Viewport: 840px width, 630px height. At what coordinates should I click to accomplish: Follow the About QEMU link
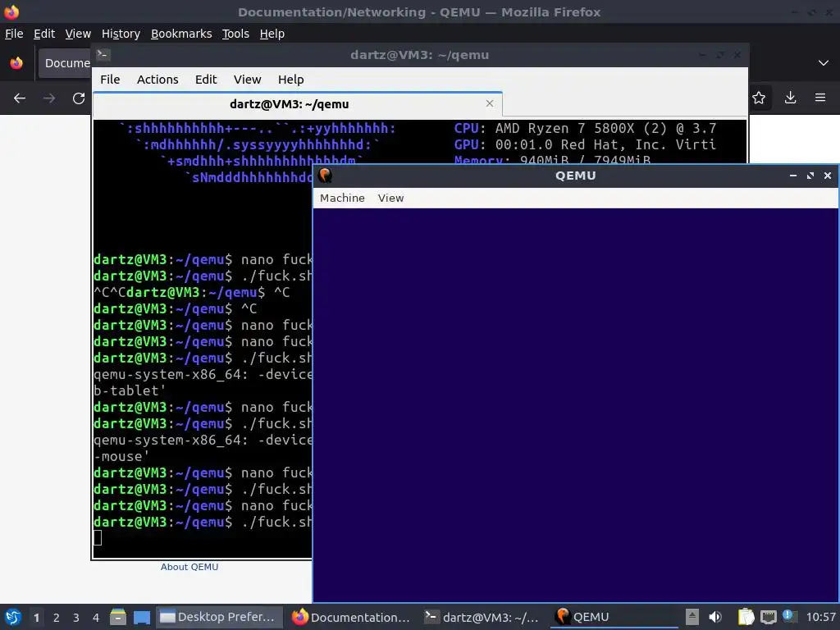click(189, 567)
